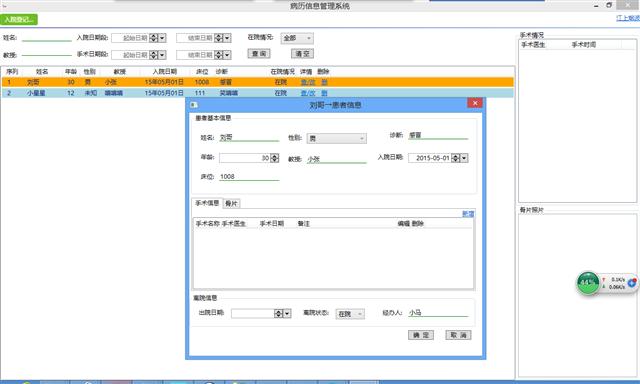Image resolution: width=640 pixels, height=384 pixels.
Task: Click the 确定 button in dialog
Action: point(421,335)
